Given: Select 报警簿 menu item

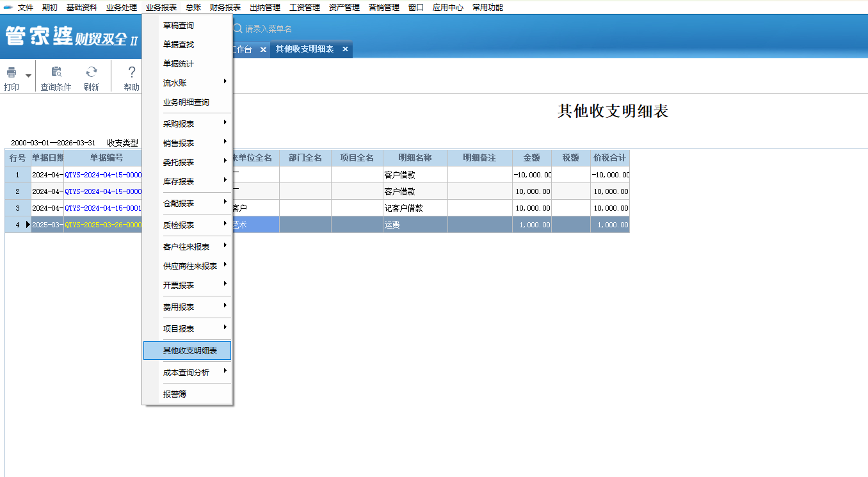Looking at the screenshot, I should pos(175,394).
